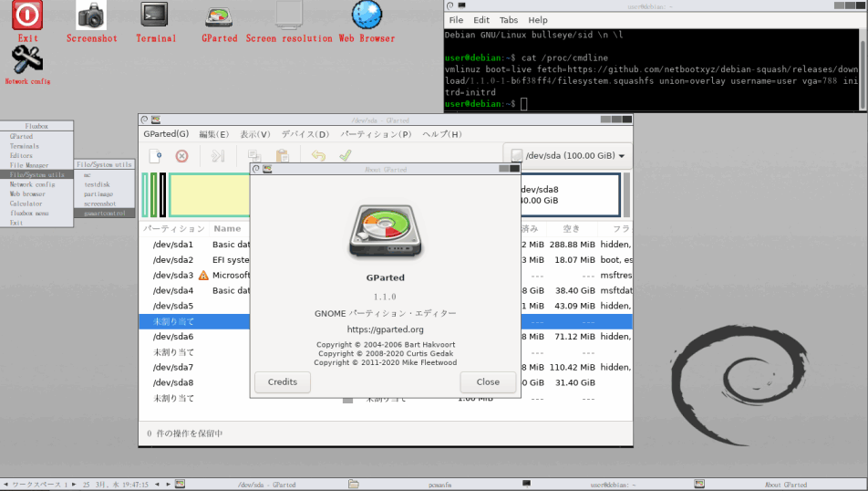The height and width of the screenshot is (491, 868).
Task: Click the About GParted taskbar icon
Action: (699, 484)
